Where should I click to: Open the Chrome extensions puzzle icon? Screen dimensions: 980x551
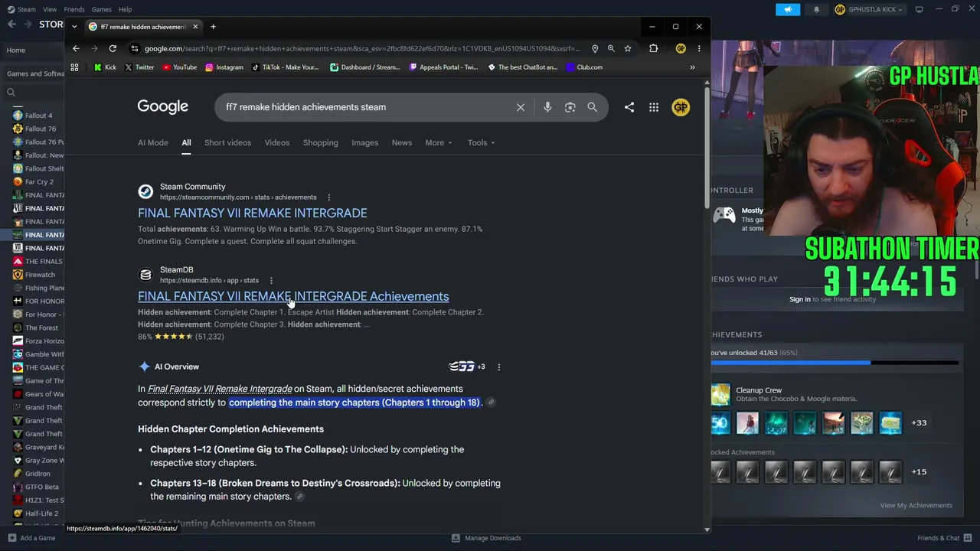pos(653,48)
